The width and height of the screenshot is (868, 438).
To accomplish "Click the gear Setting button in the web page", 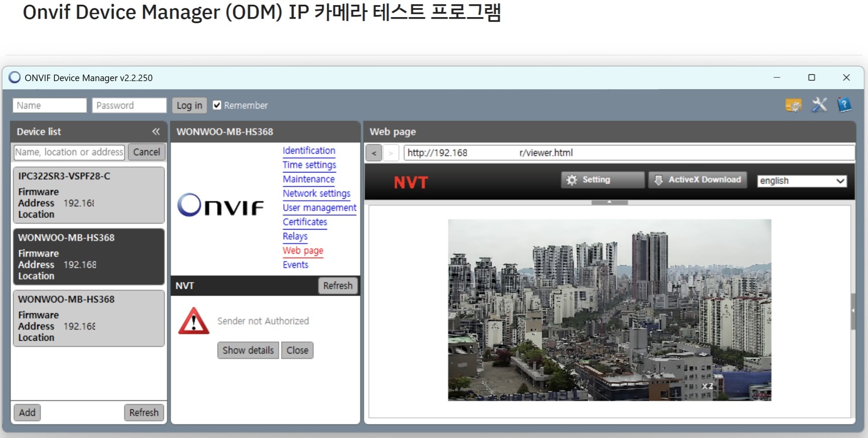I will [x=603, y=180].
